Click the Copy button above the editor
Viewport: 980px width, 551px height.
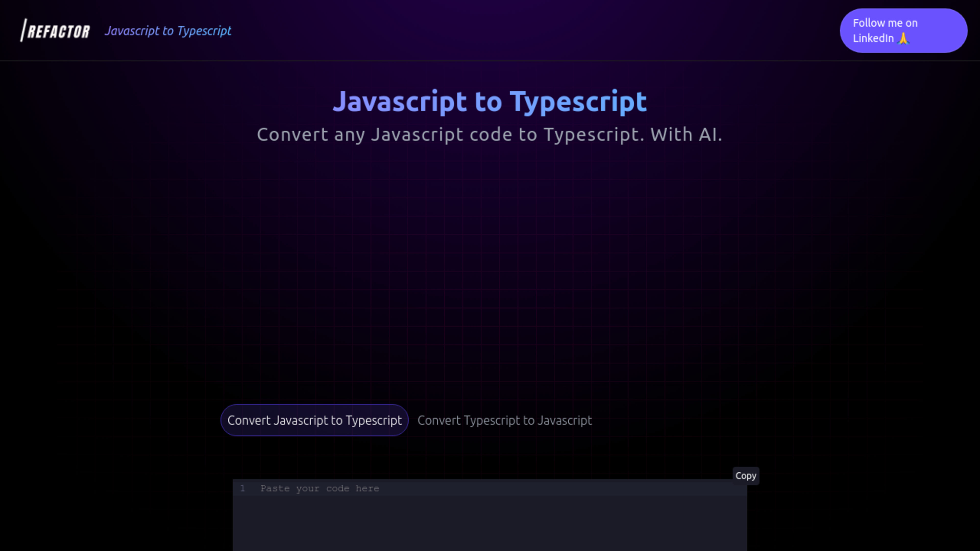click(x=745, y=476)
